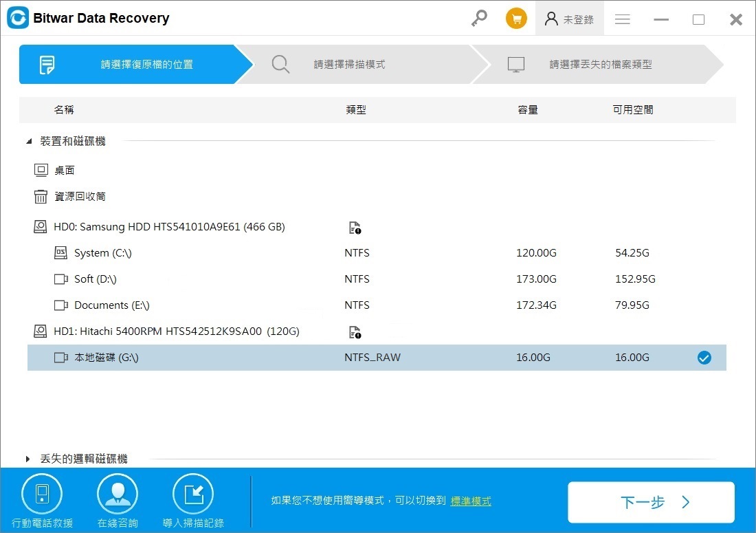The height and width of the screenshot is (533, 756).
Task: Click HD1 Hitachi disk info icon
Action: pyautogui.click(x=355, y=332)
